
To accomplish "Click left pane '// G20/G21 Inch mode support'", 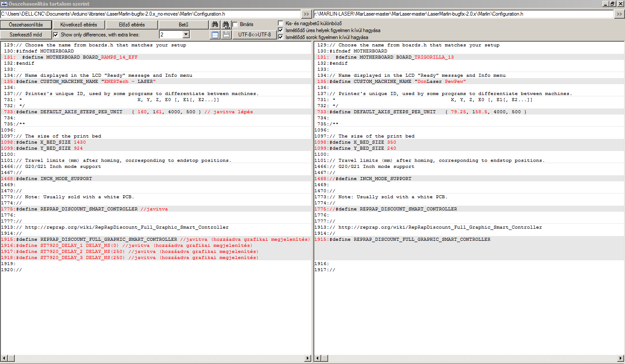I will tap(156, 166).
